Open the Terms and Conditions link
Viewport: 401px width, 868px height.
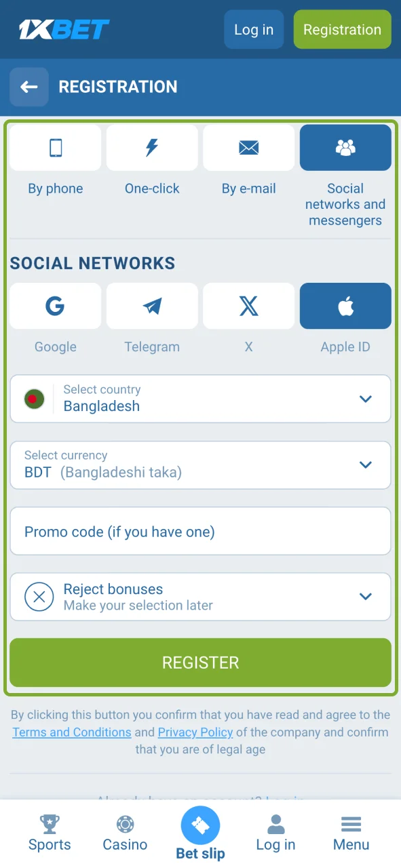72,732
